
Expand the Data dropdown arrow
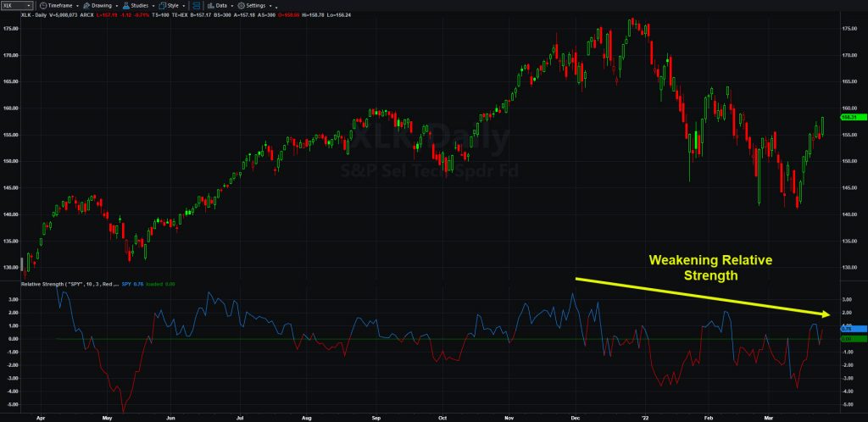[232, 6]
